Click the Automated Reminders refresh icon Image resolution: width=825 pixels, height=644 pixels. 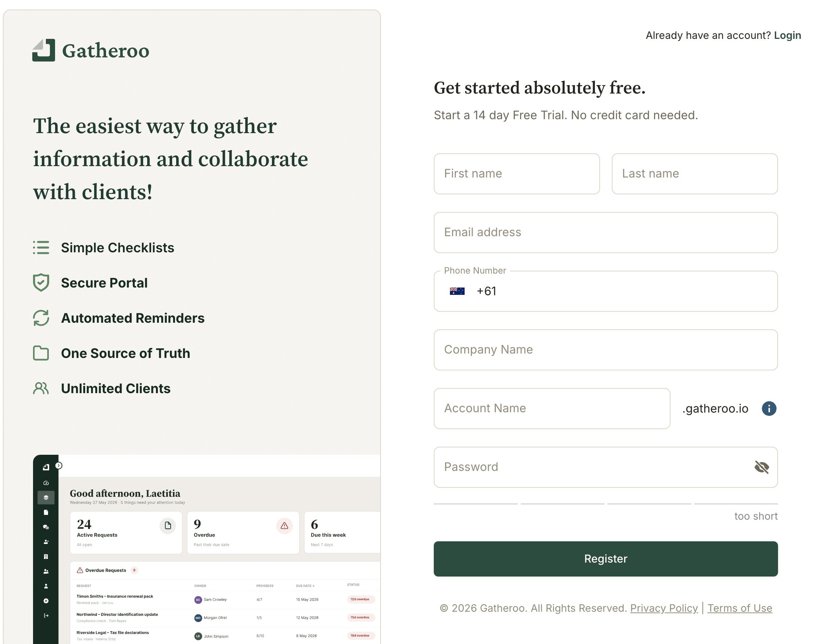tap(41, 318)
